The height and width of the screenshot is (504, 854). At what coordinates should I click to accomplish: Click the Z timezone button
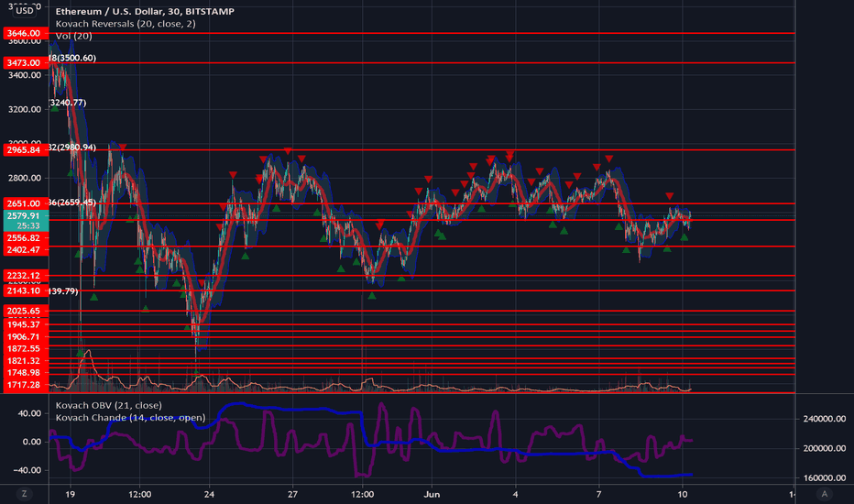tap(24, 494)
